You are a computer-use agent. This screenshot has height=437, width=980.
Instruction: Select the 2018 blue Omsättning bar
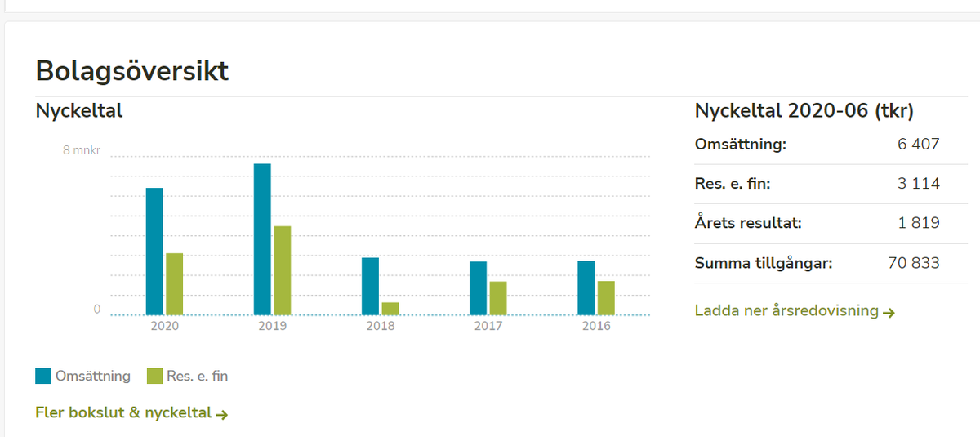[x=370, y=287]
